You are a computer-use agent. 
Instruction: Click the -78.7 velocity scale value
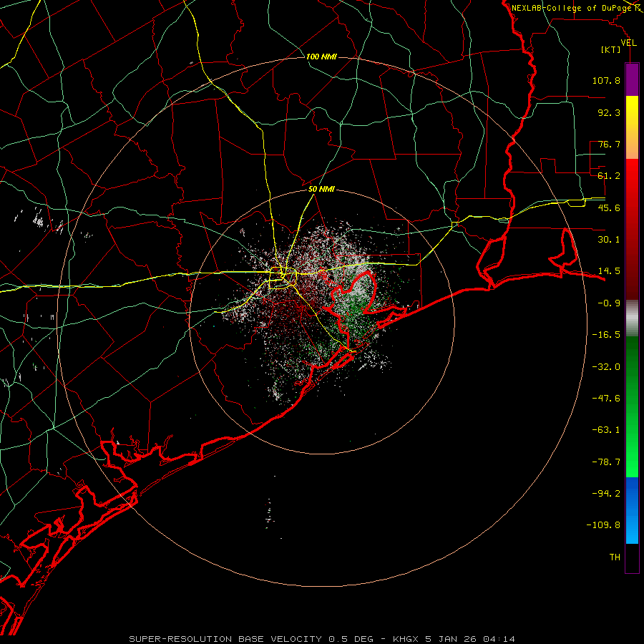(x=606, y=462)
